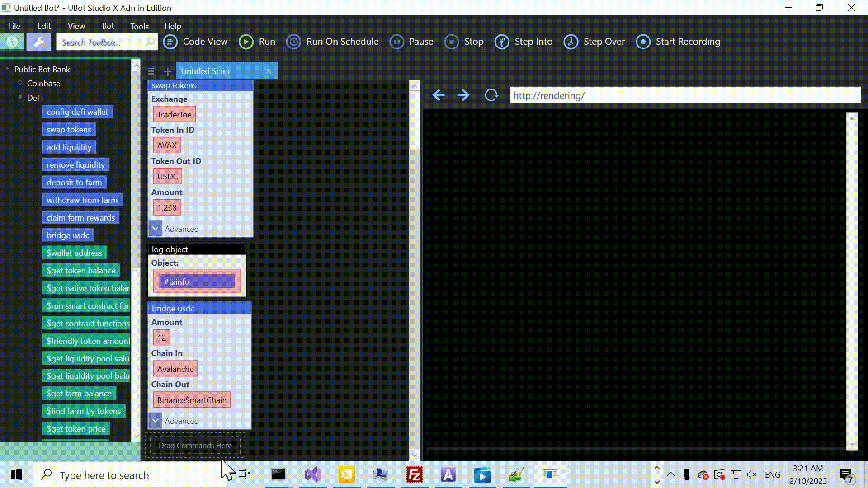Start Recording actions
Image resolution: width=868 pixels, height=488 pixels.
(x=678, y=42)
